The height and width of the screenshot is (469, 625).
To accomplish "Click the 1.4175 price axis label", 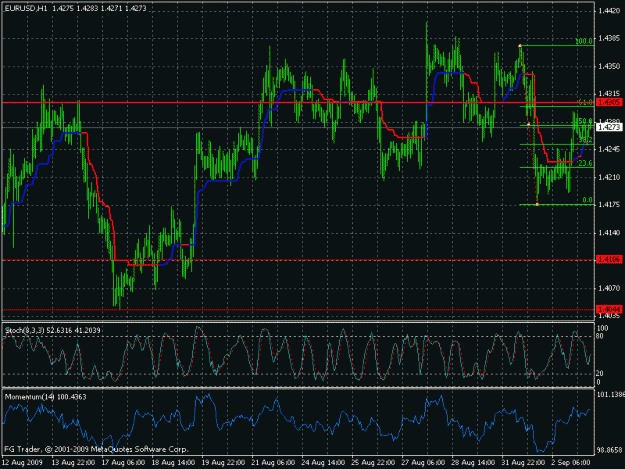I will click(x=609, y=204).
